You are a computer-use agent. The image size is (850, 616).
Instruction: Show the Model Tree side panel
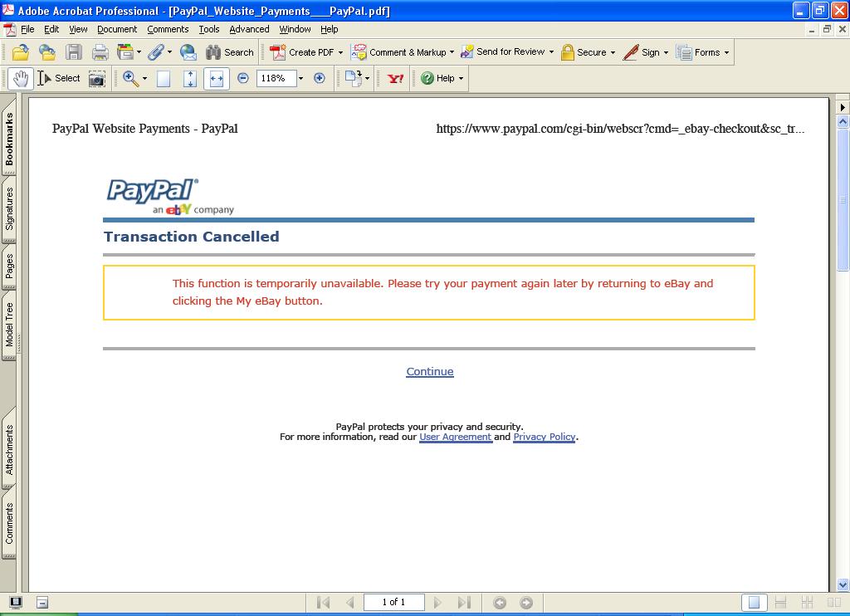[x=9, y=325]
